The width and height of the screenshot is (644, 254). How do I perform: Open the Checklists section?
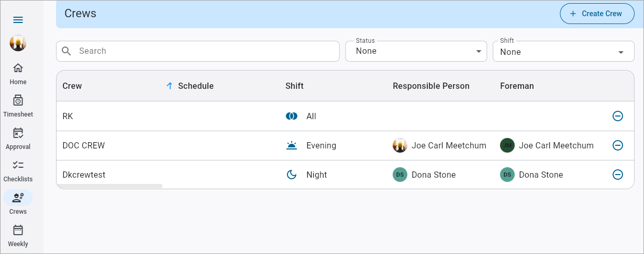tap(18, 171)
